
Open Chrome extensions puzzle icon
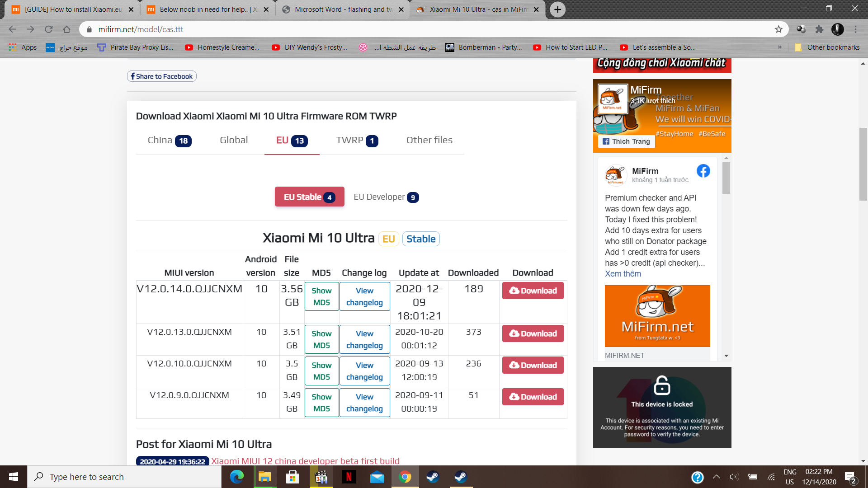point(819,29)
